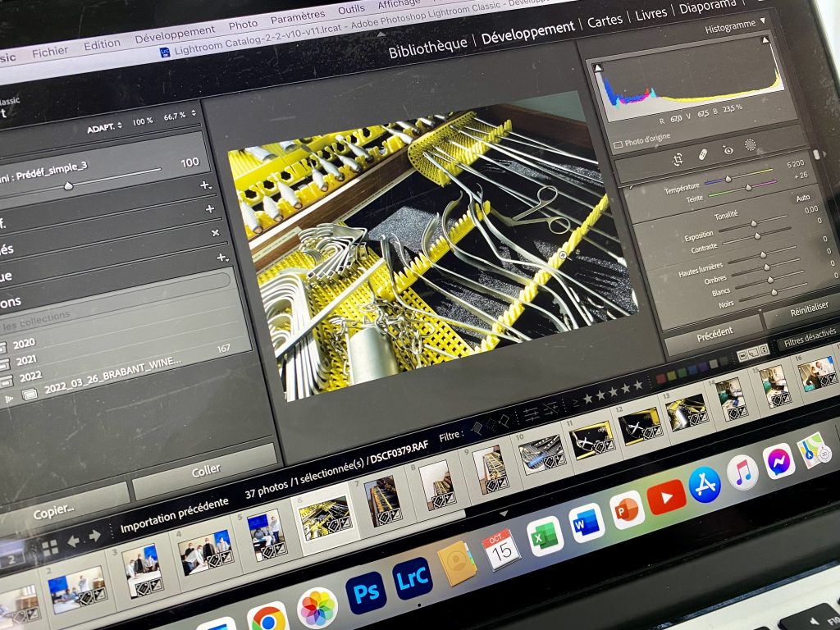Open Photoshop from the Dock
Image resolution: width=840 pixels, height=630 pixels.
(366, 592)
